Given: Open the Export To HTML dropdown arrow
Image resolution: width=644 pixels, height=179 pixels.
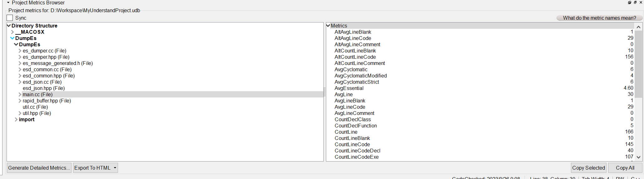Looking at the screenshot, I should (115, 168).
